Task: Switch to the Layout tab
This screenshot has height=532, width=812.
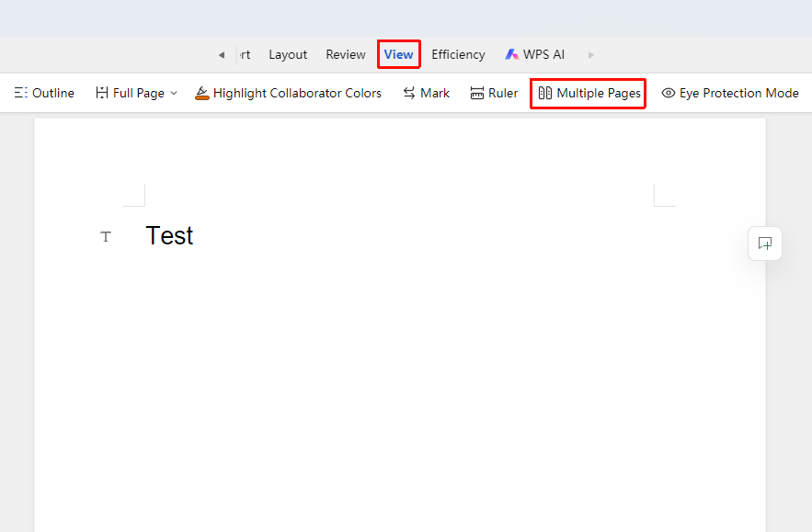Action: pos(288,54)
